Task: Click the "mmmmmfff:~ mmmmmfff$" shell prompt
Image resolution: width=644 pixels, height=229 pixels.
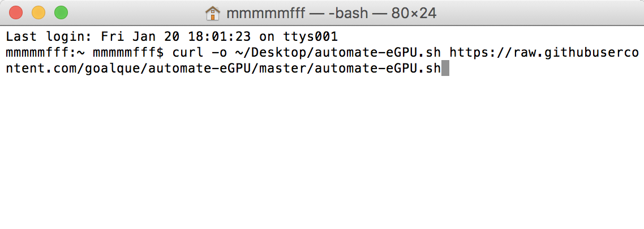Action: 85,53
